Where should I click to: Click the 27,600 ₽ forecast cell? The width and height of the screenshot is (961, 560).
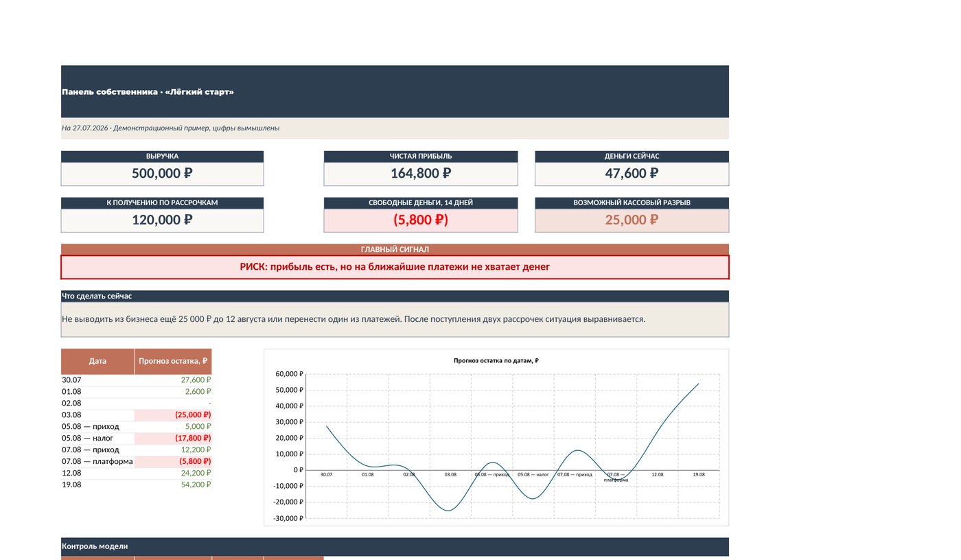pyautogui.click(x=173, y=380)
